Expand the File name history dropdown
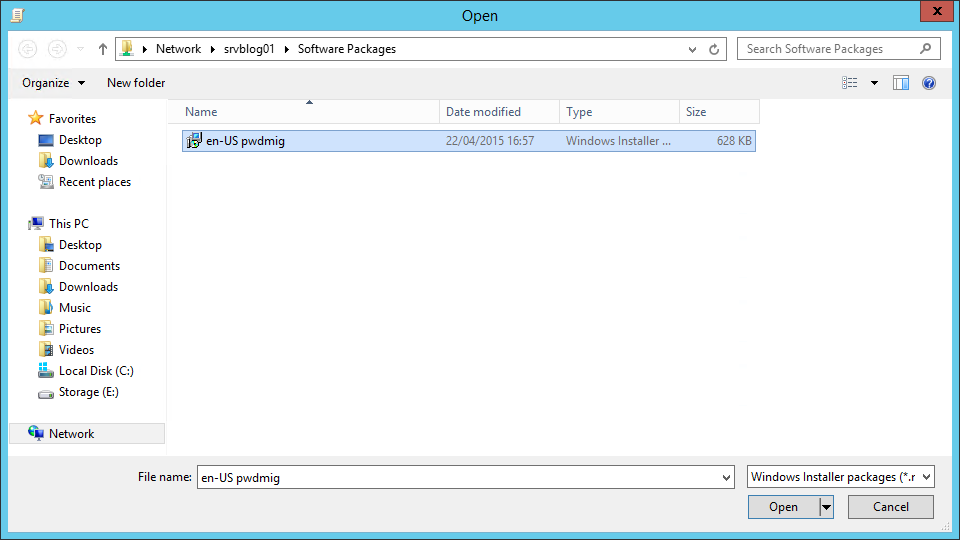This screenshot has height=540, width=960. tap(726, 478)
